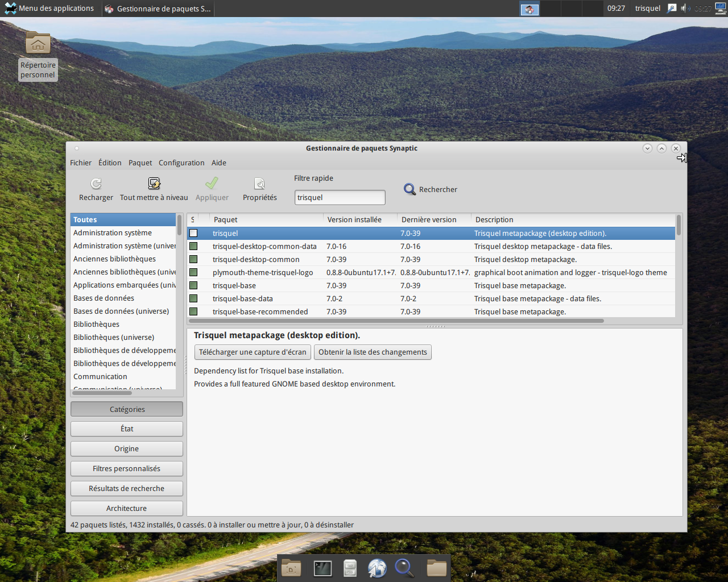The width and height of the screenshot is (728, 582).
Task: Click the trisquel user name in panel
Action: 648,8
